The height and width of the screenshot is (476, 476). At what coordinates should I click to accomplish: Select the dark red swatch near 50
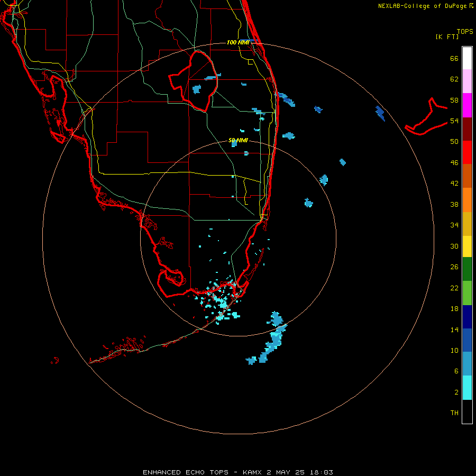pyautogui.click(x=467, y=129)
